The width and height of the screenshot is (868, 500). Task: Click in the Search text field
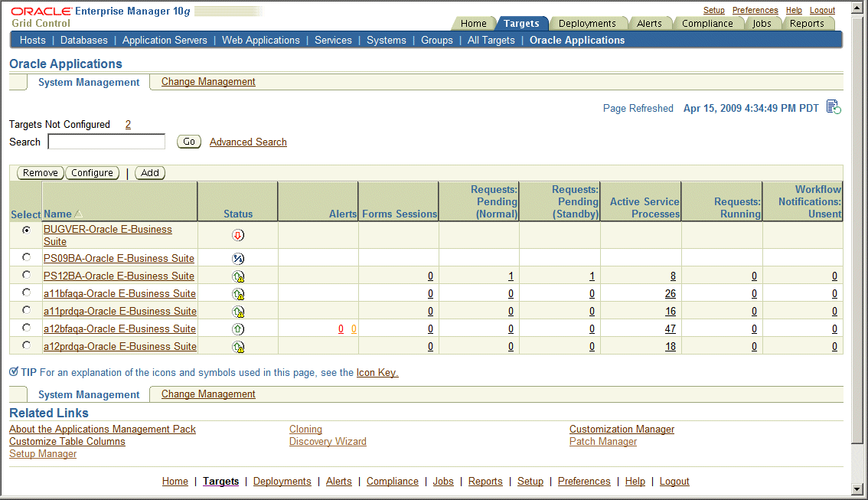pos(106,142)
